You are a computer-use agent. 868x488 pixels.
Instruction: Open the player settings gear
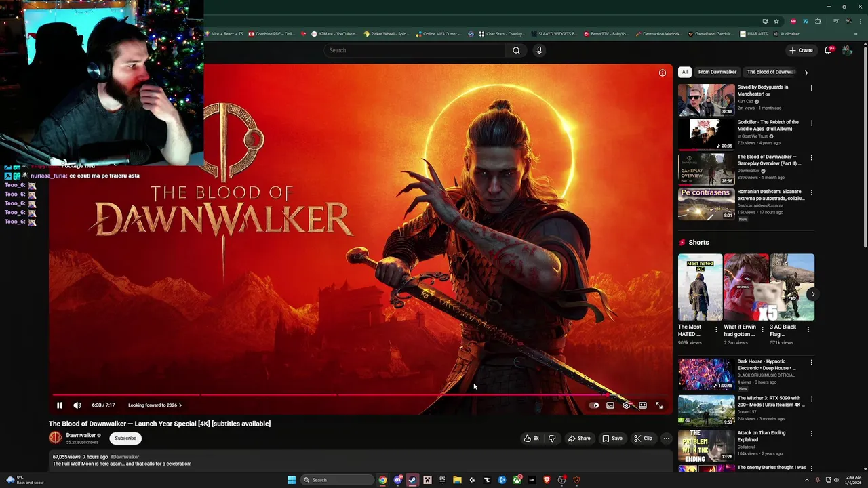click(627, 405)
